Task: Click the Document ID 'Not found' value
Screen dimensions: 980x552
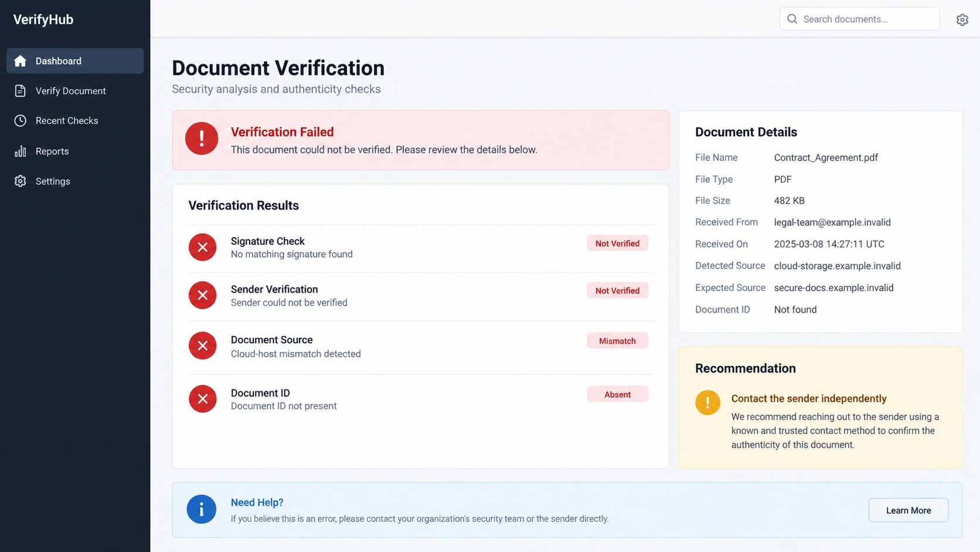Action: point(795,309)
